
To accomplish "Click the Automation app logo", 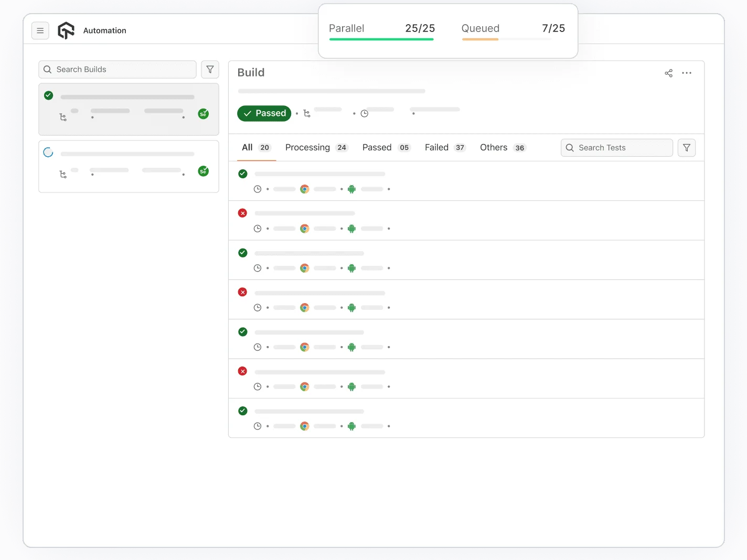I will (x=66, y=30).
